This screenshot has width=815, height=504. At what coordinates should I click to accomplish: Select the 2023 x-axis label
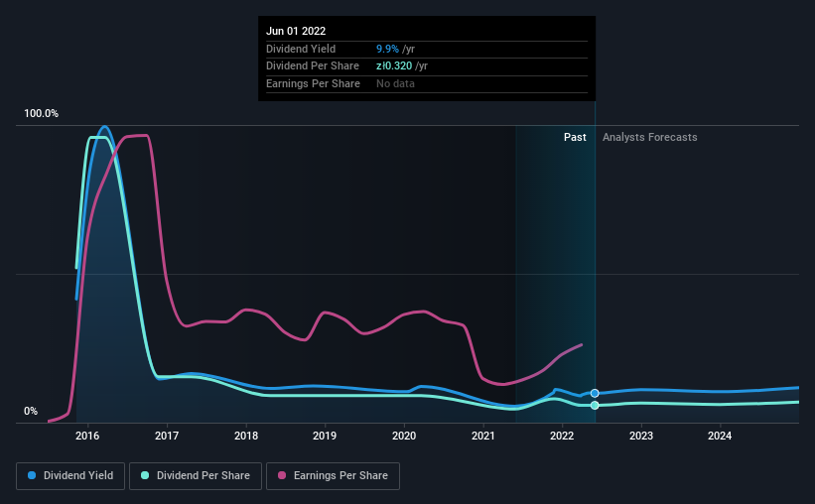coord(641,436)
